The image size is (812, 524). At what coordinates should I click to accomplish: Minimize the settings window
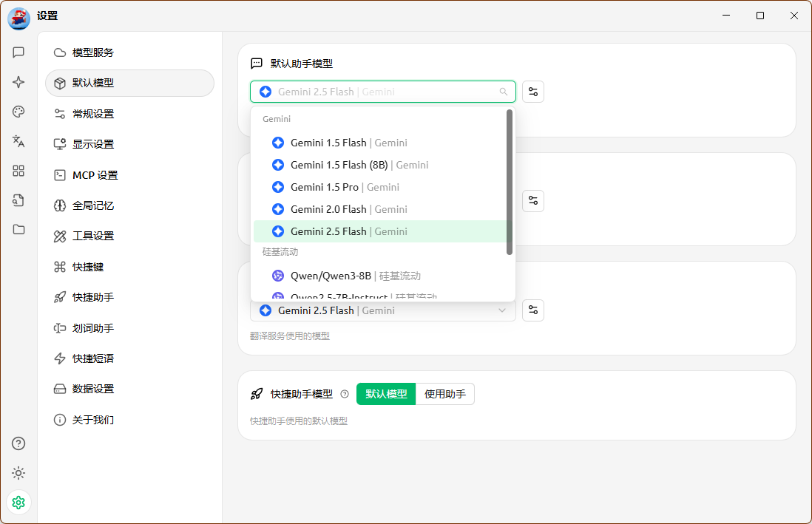click(726, 16)
